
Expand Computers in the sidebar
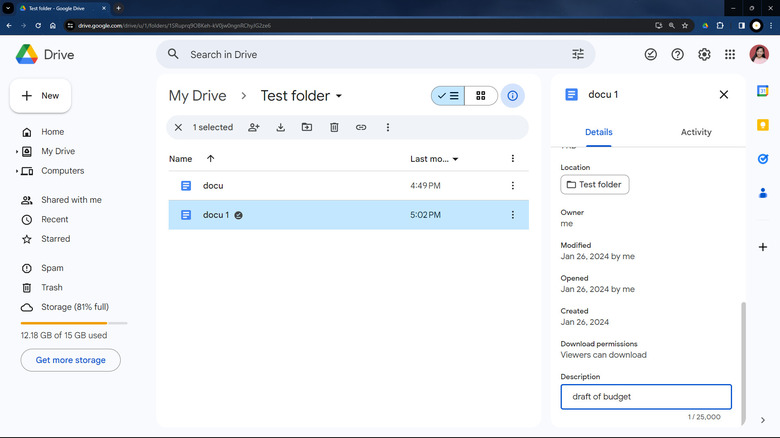pos(17,171)
